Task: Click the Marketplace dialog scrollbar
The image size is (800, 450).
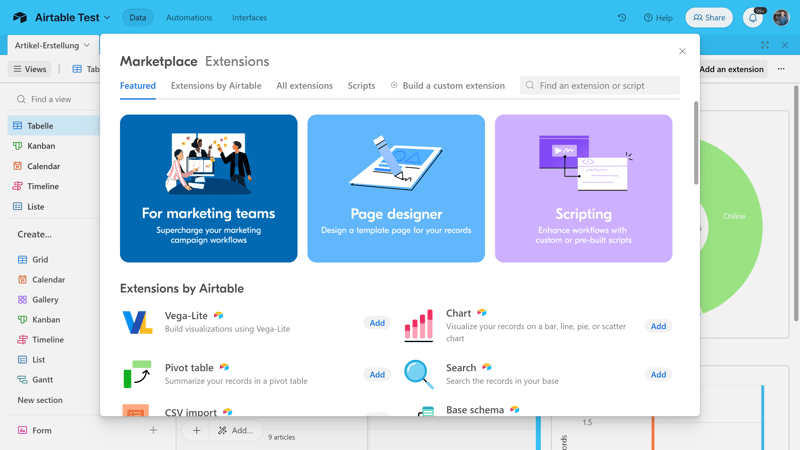Action: [696, 143]
